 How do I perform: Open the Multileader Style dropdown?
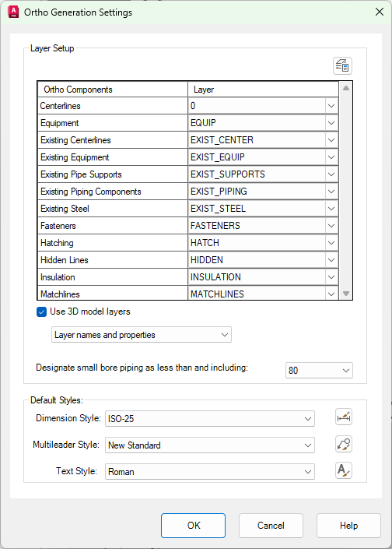210,445
